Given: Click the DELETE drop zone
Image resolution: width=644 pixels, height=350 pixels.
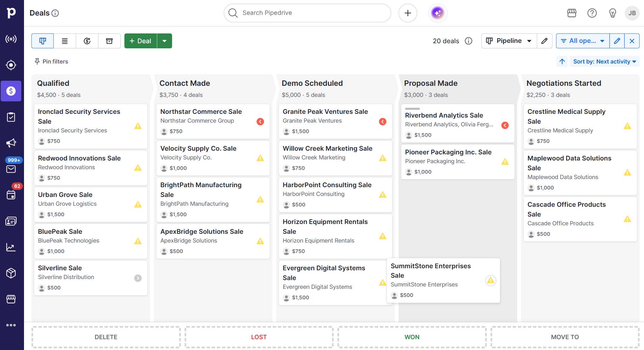Looking at the screenshot, I should (x=106, y=337).
